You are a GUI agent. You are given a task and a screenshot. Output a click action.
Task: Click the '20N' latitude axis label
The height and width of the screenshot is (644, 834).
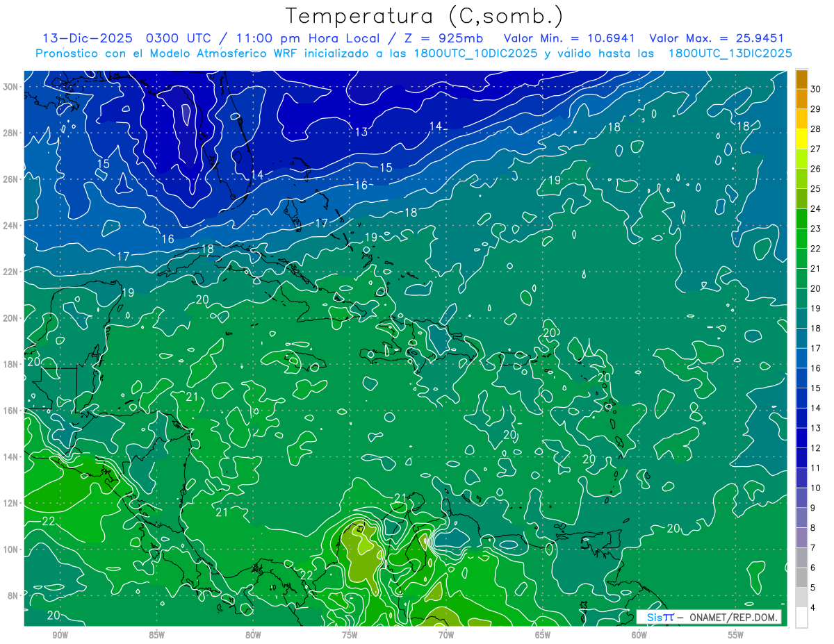pyautogui.click(x=11, y=318)
